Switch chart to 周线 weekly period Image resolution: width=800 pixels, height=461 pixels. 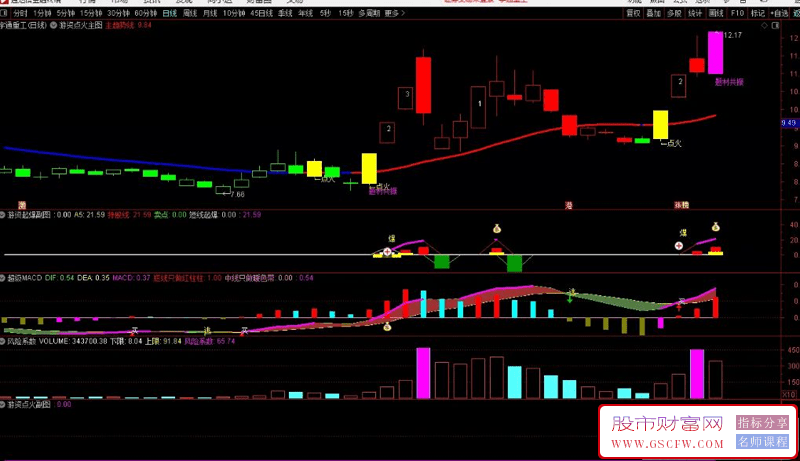[190, 13]
